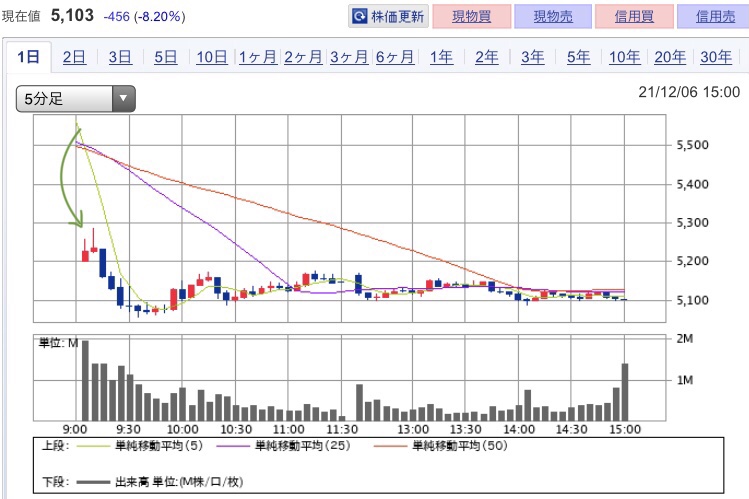Select the 1日 chart tab
749x499 pixels.
[28, 57]
